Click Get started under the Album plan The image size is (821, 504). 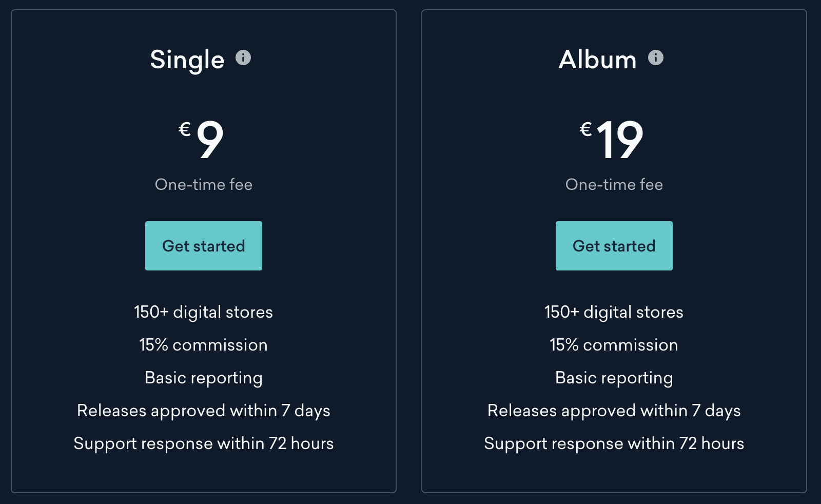614,246
